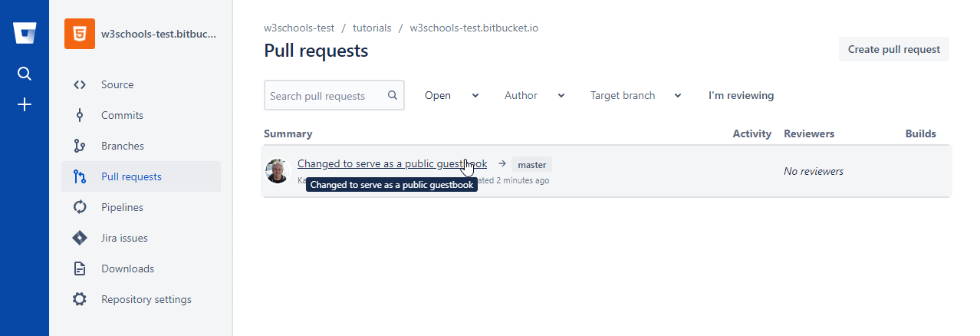This screenshot has height=336, width=980.
Task: Click the Bitbucket logo icon
Action: pos(25,34)
